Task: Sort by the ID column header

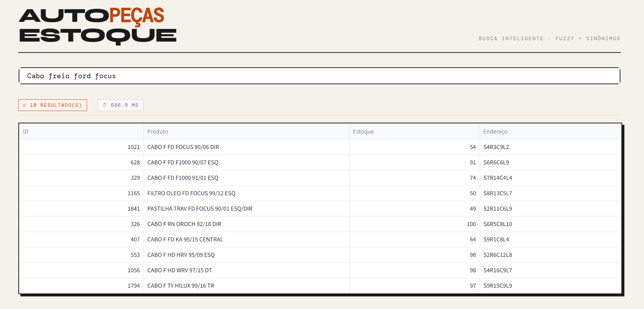Action: pyautogui.click(x=26, y=132)
